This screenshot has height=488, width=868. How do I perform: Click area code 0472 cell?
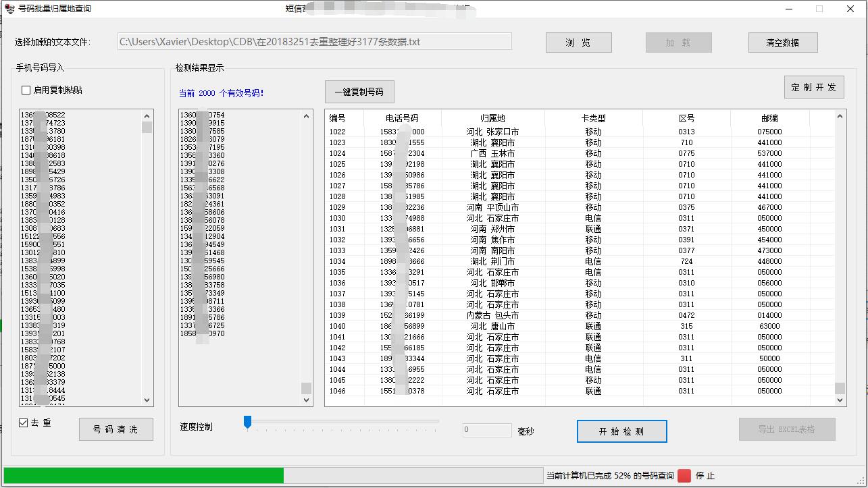(686, 315)
